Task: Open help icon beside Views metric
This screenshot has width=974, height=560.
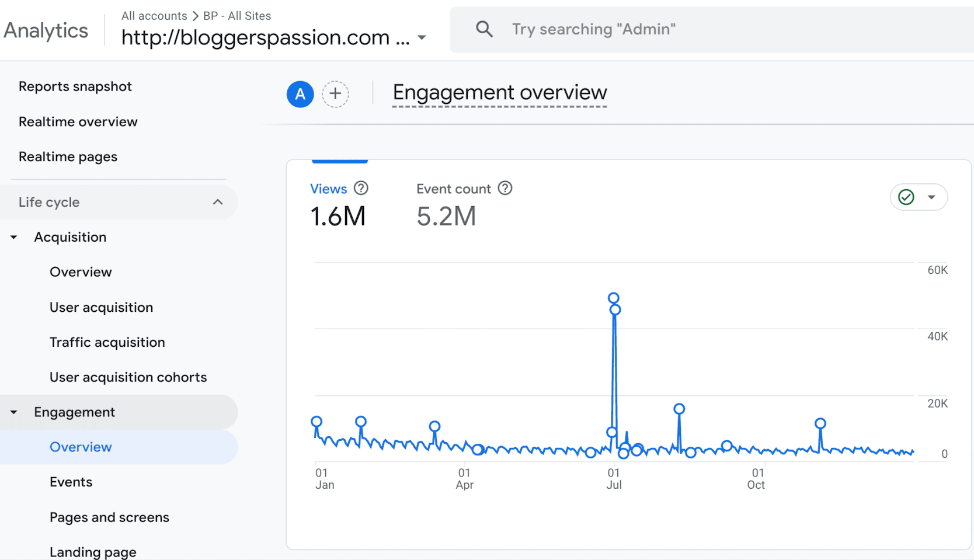Action: pos(361,188)
